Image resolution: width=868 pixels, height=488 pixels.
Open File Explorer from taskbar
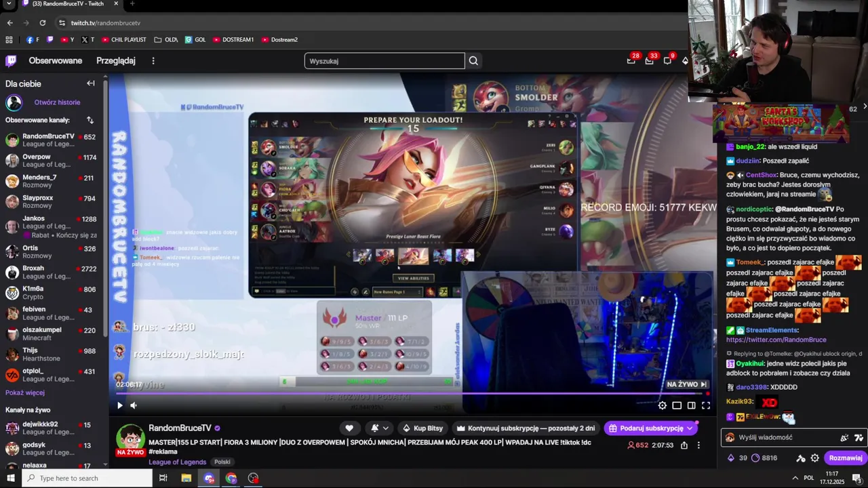click(x=186, y=479)
